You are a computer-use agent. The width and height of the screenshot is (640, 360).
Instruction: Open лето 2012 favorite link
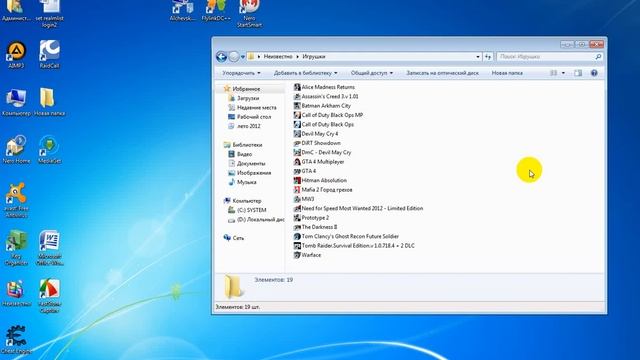pyautogui.click(x=249, y=126)
